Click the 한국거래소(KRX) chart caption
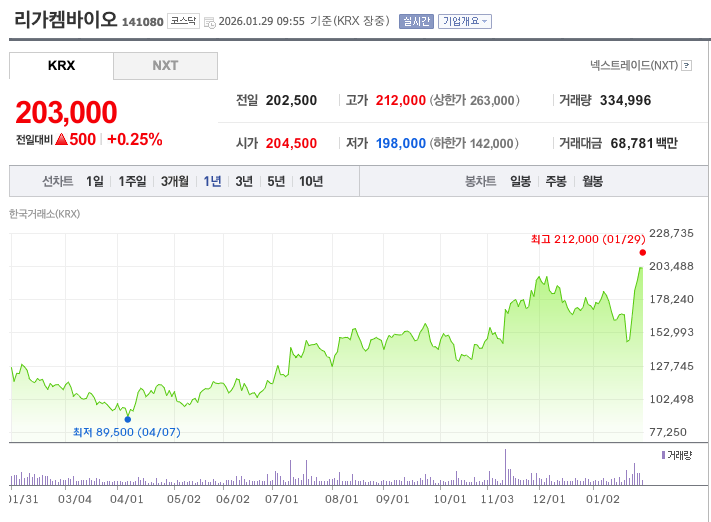This screenshot has width=711, height=522. click(x=44, y=214)
